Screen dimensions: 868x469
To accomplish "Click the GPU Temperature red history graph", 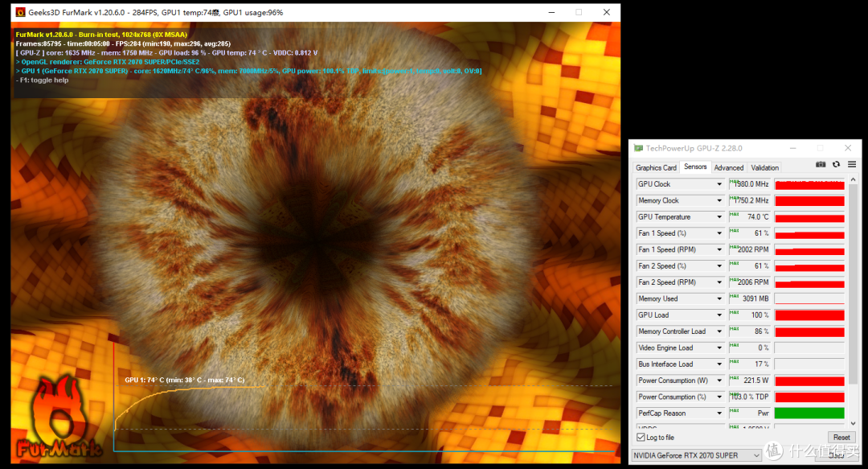I will point(809,216).
